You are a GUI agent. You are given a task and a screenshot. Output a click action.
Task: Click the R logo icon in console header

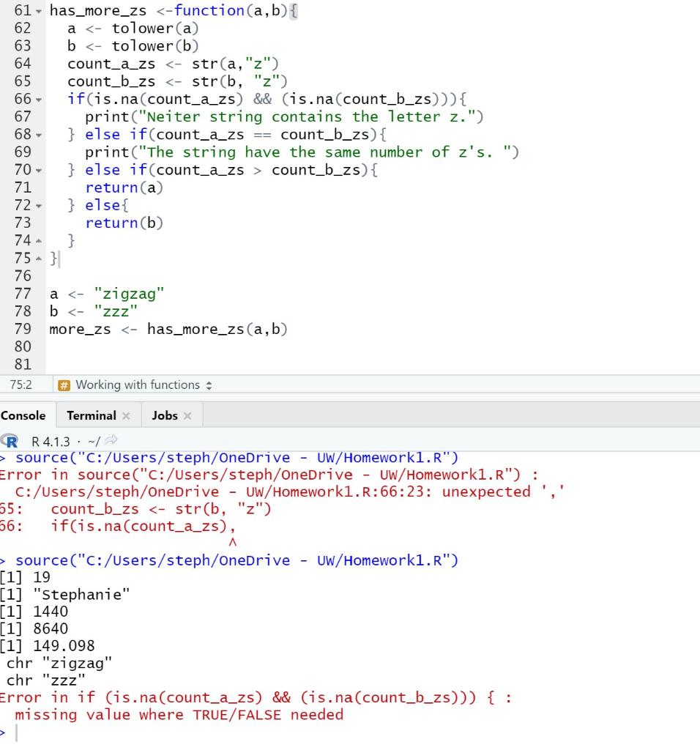(x=10, y=440)
